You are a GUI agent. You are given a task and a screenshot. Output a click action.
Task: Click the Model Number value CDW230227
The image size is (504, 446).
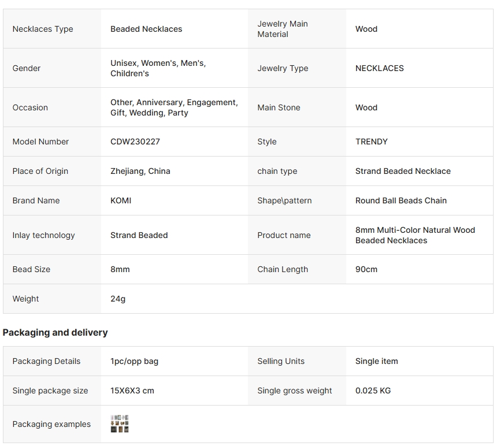point(135,142)
